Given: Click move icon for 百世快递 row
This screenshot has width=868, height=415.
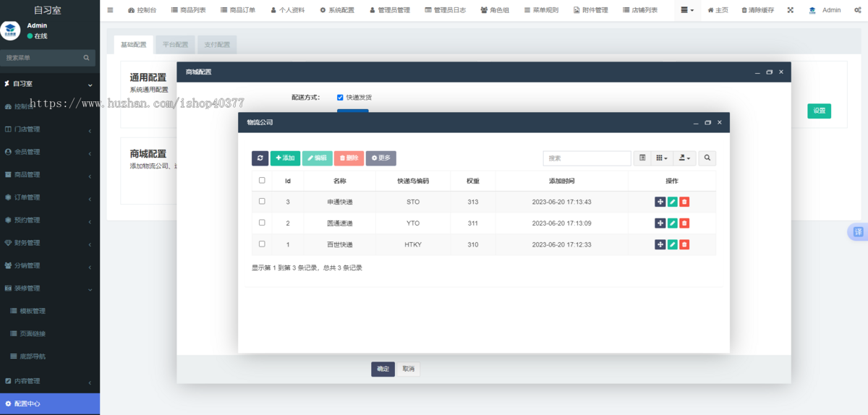Looking at the screenshot, I should (x=660, y=244).
